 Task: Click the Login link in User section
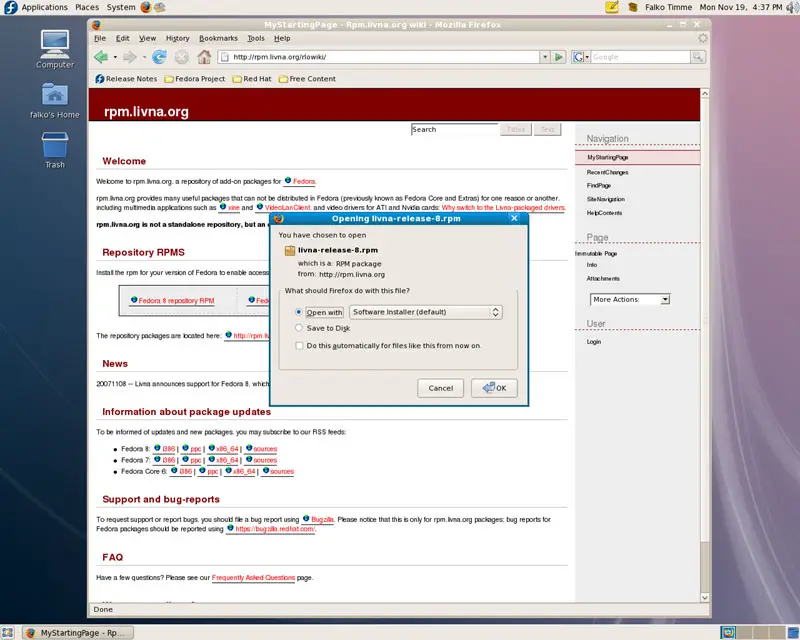tap(593, 342)
